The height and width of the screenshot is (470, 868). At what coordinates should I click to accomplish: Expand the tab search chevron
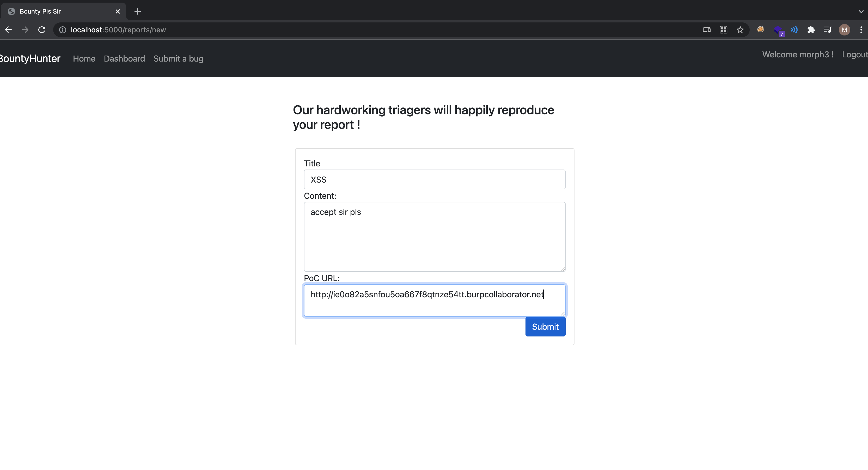point(861,11)
